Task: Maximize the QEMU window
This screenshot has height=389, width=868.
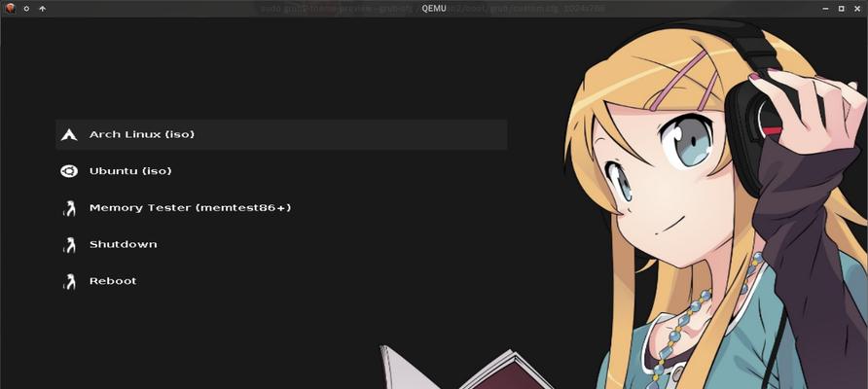Action: (842, 9)
